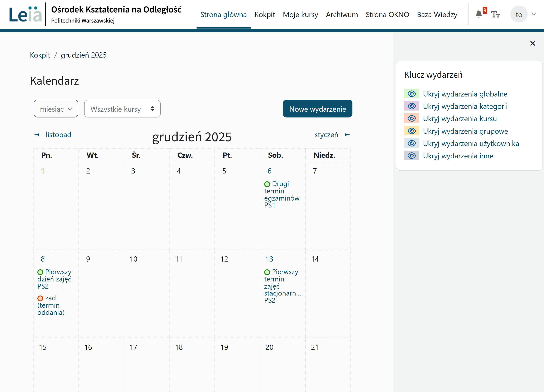Expand the user menu chevron
The height and width of the screenshot is (392, 544).
click(533, 14)
